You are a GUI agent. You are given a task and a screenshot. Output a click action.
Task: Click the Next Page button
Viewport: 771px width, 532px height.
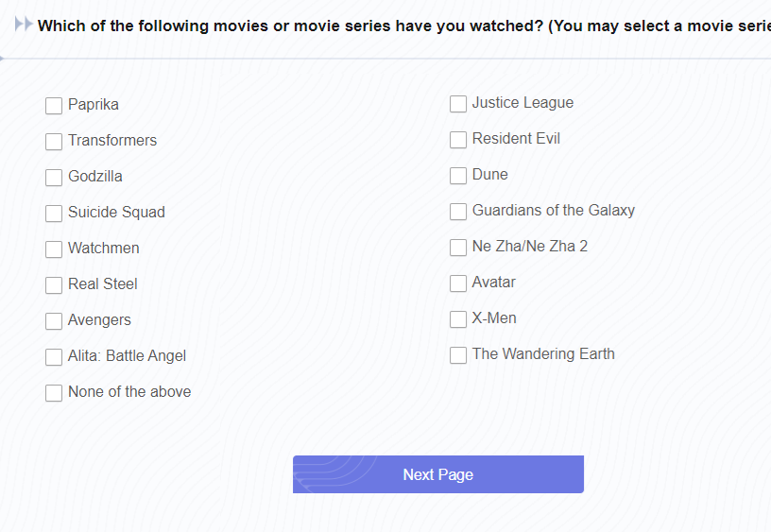click(438, 474)
